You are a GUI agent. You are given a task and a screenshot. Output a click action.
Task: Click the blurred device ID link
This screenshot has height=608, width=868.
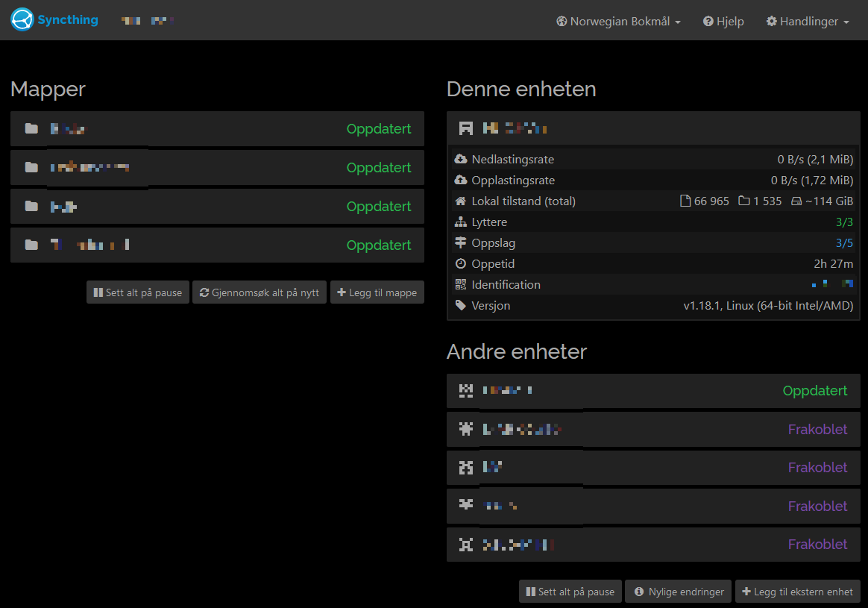point(831,284)
